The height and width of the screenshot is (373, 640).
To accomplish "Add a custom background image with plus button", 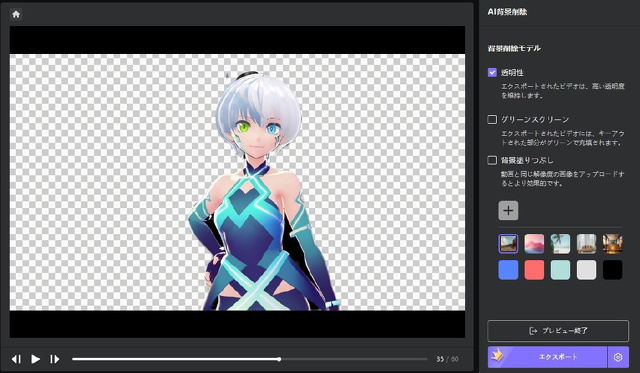I will [x=508, y=211].
